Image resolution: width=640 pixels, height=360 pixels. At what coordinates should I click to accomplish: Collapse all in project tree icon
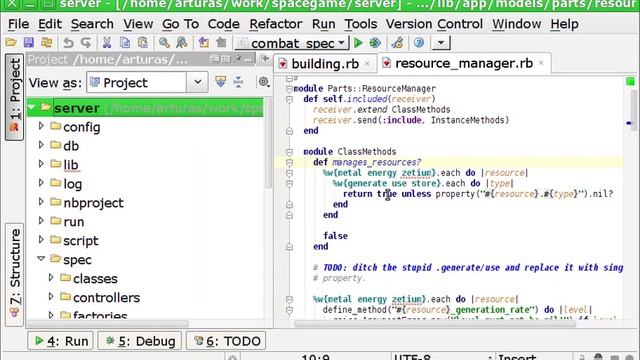(x=238, y=82)
